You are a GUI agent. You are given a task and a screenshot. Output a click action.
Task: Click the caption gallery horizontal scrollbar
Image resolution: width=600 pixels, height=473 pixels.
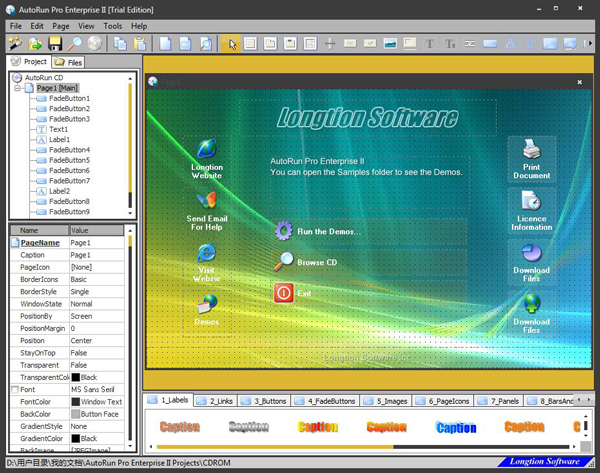362,447
